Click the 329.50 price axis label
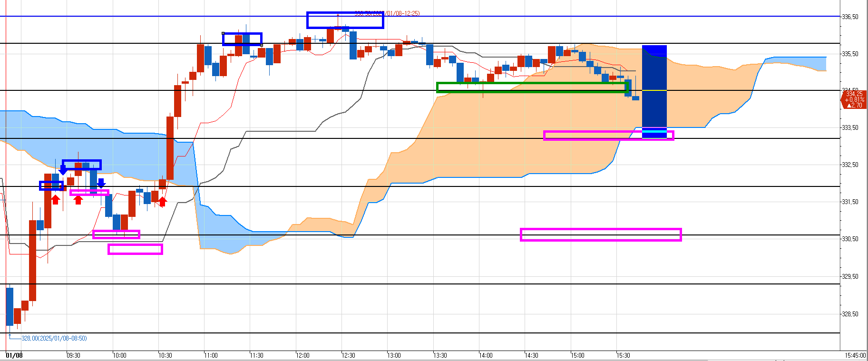 [850, 276]
